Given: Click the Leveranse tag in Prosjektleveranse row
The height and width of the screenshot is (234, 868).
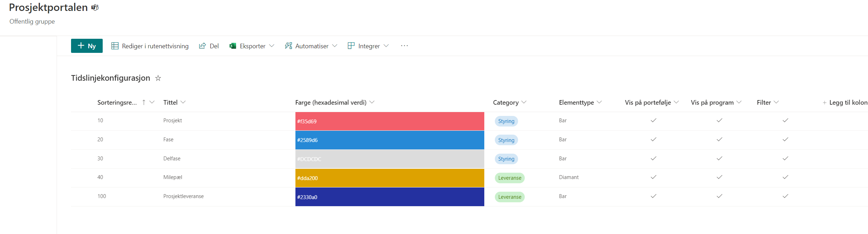Looking at the screenshot, I should pos(510,197).
